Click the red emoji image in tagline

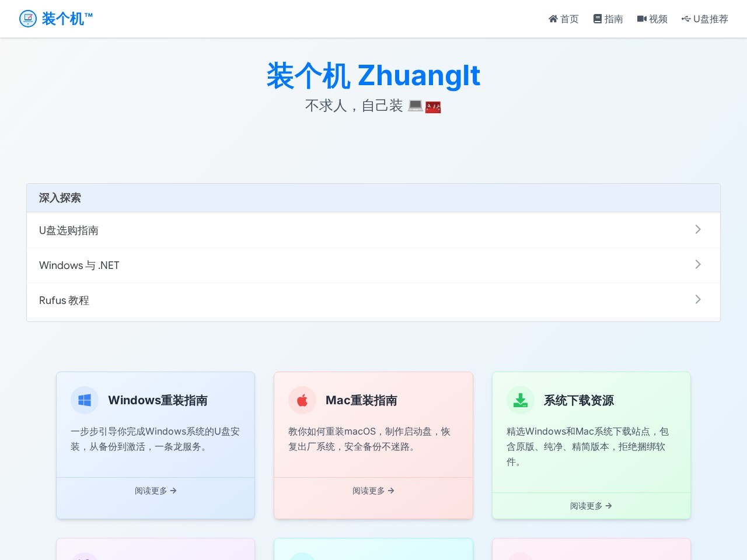tap(433, 107)
